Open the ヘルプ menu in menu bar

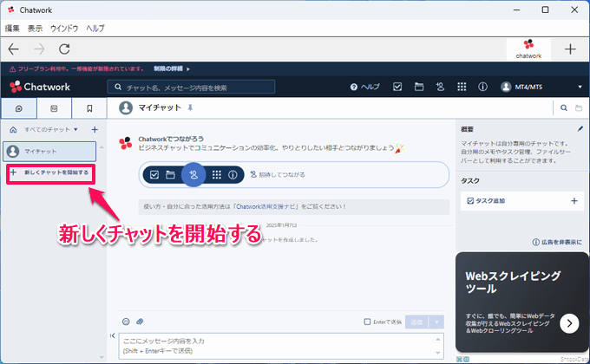click(x=95, y=29)
